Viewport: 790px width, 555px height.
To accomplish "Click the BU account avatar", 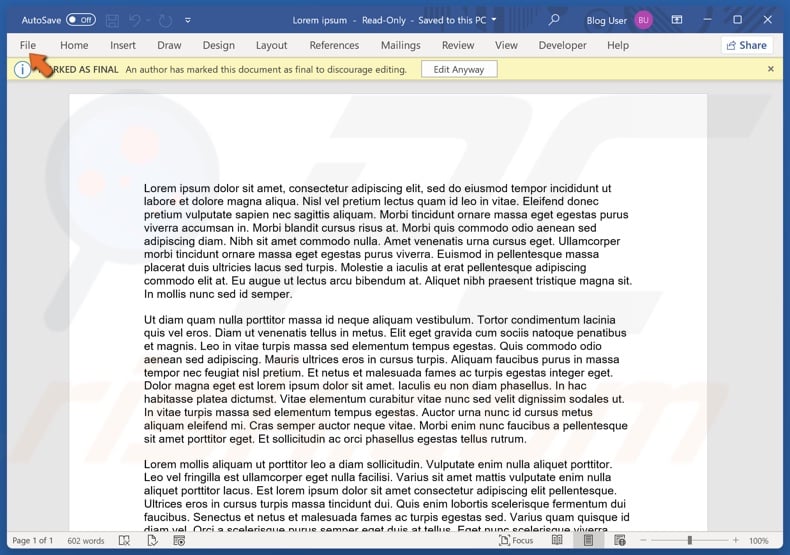I will pos(643,20).
